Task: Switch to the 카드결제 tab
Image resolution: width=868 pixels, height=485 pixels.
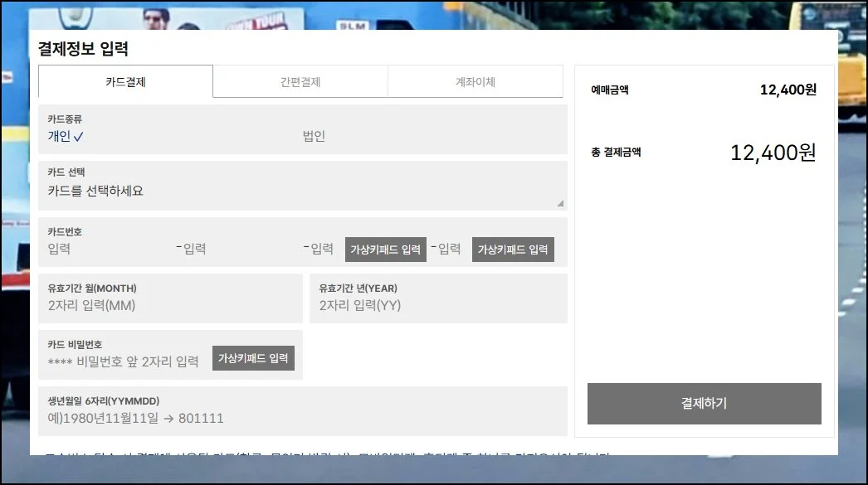Action: (125, 82)
